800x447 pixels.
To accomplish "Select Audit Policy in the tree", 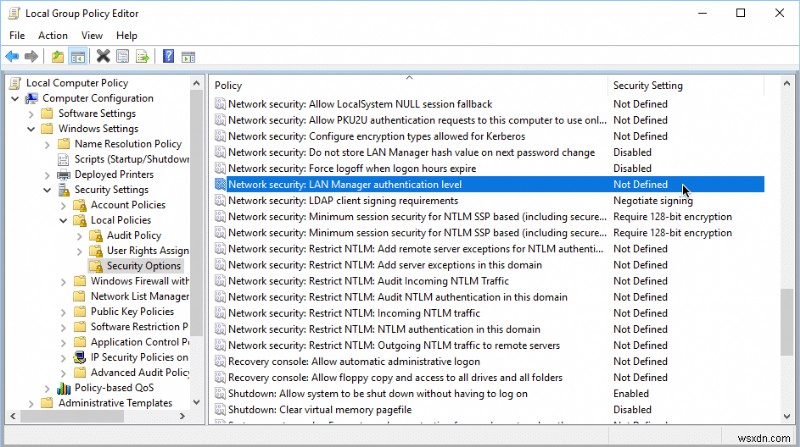I will click(x=133, y=236).
